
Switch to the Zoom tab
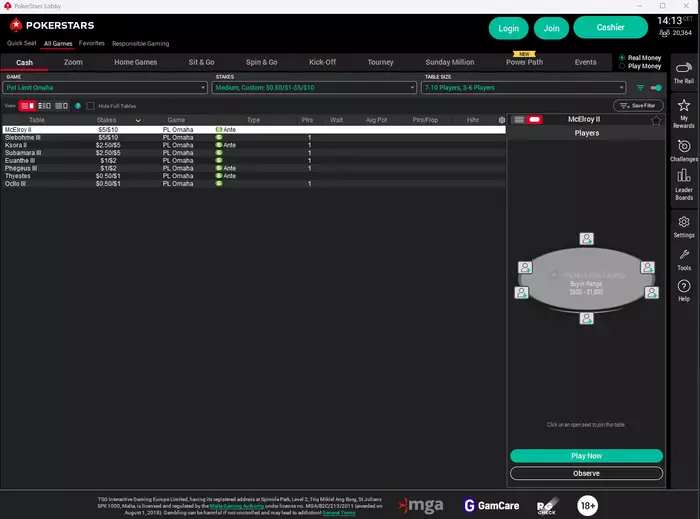[73, 62]
